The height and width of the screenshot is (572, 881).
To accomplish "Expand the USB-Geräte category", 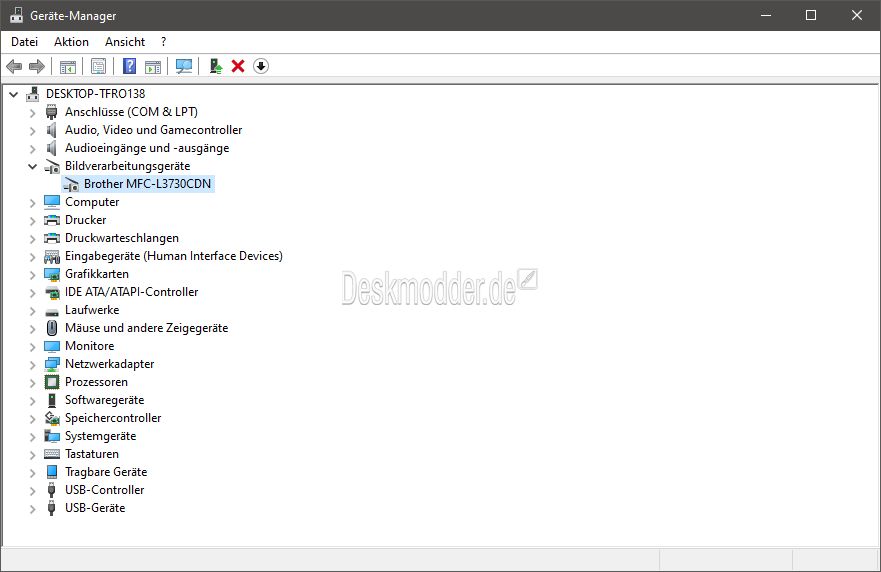I will pyautogui.click(x=33, y=508).
